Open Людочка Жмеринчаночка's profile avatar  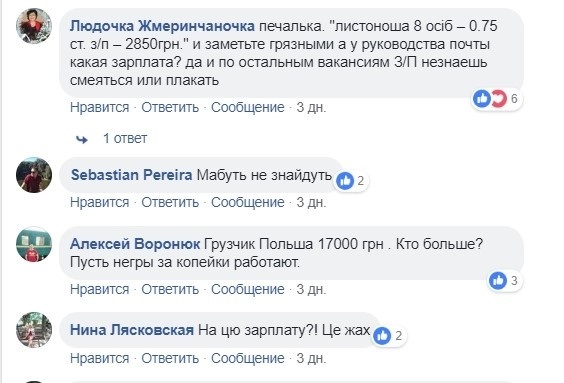point(34,26)
